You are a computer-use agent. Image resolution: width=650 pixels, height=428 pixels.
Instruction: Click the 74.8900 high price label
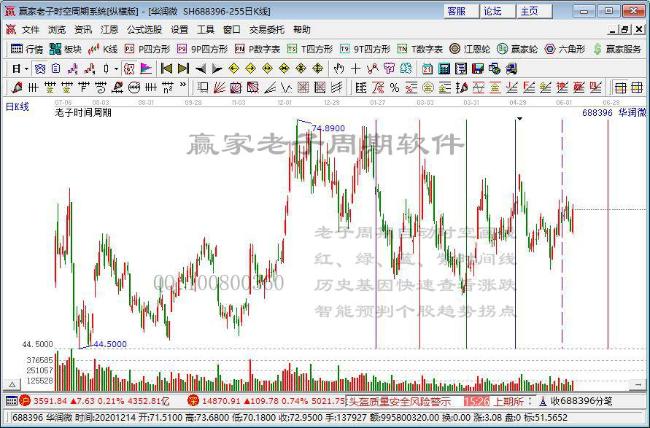point(328,128)
